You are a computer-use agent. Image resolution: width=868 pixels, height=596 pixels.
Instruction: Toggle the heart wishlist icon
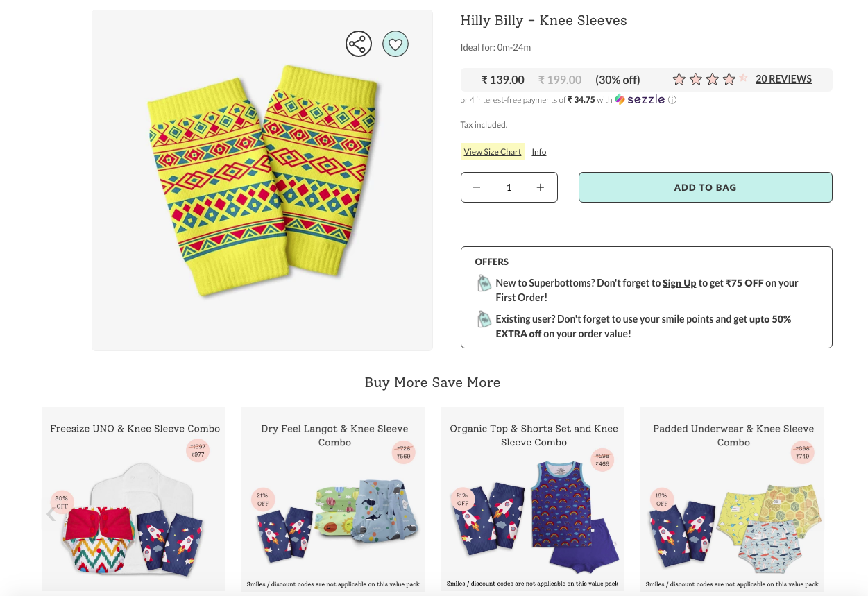[395, 44]
